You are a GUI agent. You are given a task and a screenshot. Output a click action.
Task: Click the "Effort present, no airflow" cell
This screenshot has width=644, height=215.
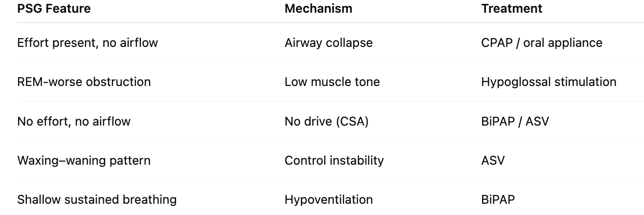point(88,43)
